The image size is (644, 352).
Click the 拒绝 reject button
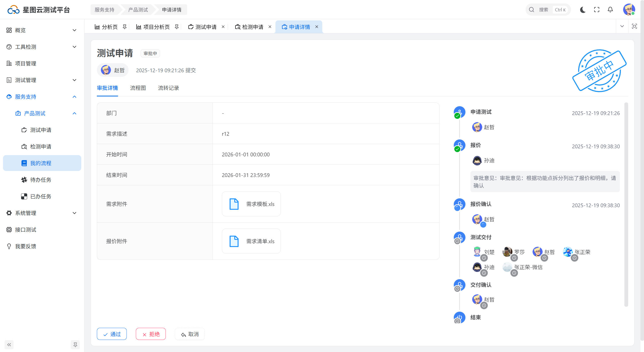point(151,334)
